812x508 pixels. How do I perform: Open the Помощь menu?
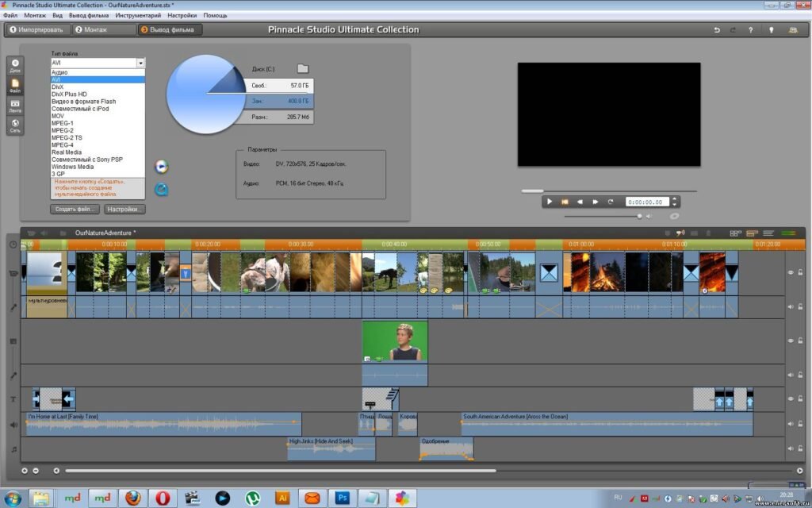215,16
